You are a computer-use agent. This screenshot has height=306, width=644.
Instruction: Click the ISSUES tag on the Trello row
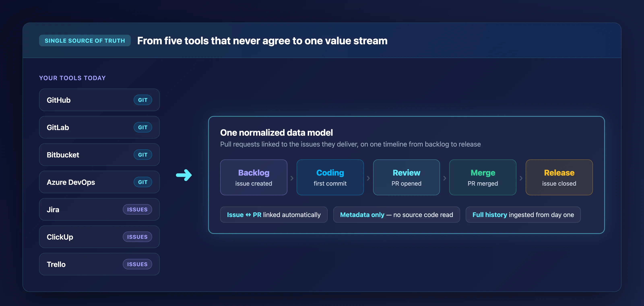tap(137, 264)
